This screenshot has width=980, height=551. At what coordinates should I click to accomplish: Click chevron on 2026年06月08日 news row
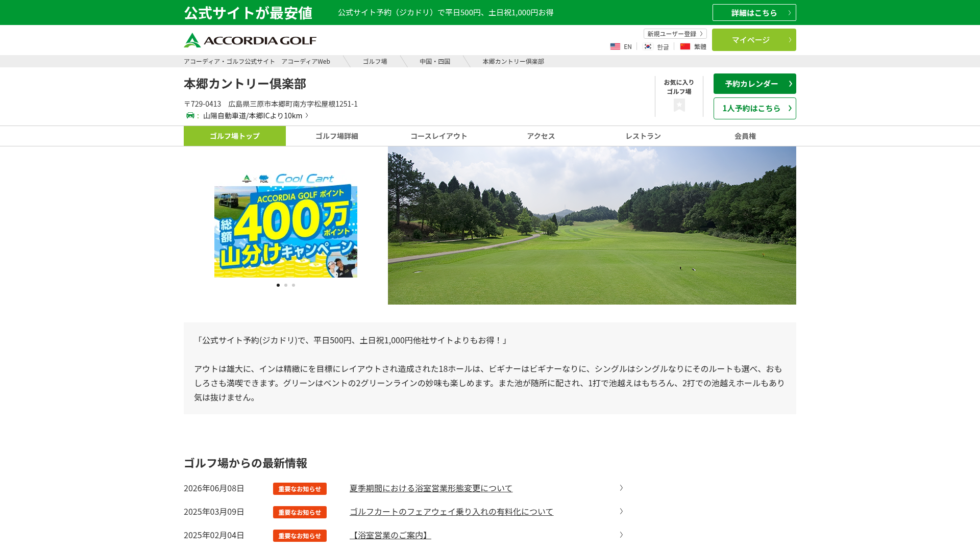[621, 488]
